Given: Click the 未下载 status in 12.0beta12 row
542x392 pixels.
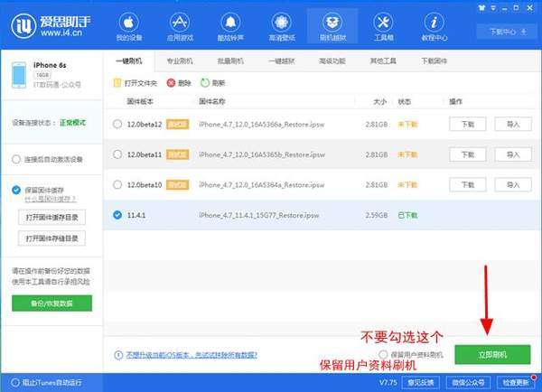Looking at the screenshot, I should pyautogui.click(x=407, y=124).
